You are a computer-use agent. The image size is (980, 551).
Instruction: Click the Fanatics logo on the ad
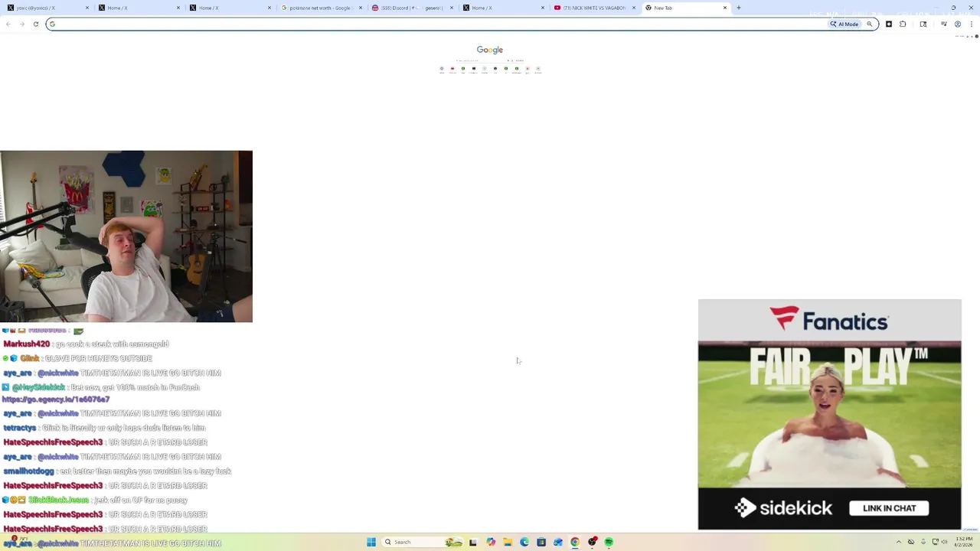coord(829,319)
